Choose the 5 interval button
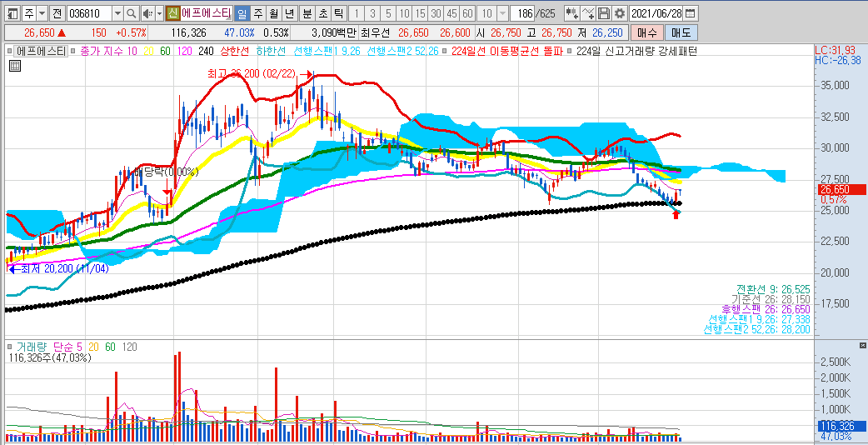 (x=389, y=13)
